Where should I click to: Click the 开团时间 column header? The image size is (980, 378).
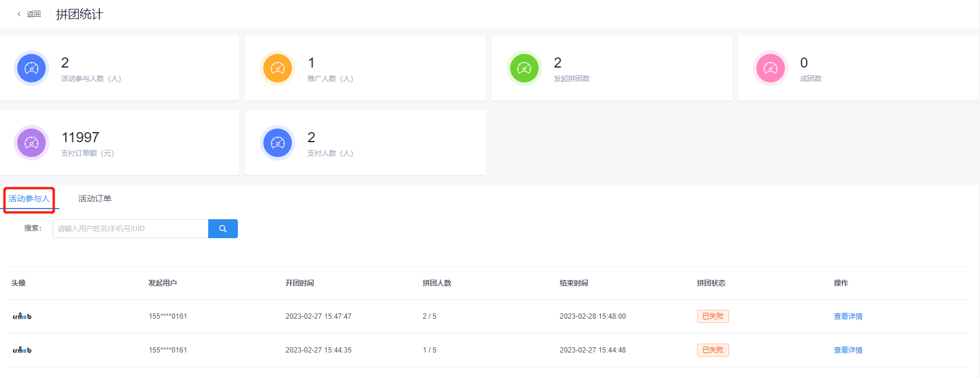[300, 283]
